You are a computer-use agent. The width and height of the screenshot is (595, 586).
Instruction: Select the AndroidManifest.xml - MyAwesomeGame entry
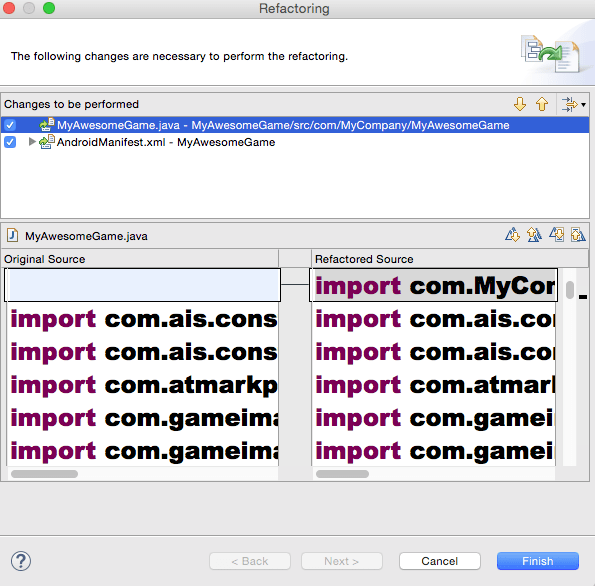(166, 142)
